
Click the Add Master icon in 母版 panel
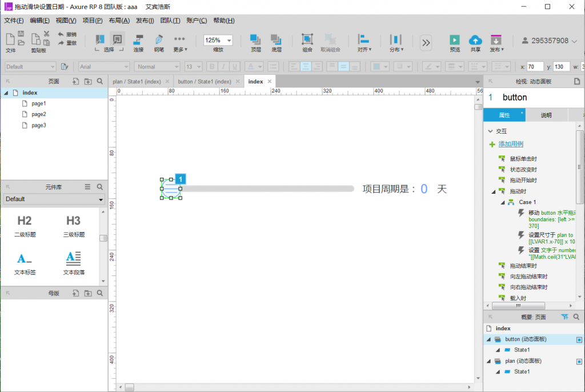click(76, 294)
